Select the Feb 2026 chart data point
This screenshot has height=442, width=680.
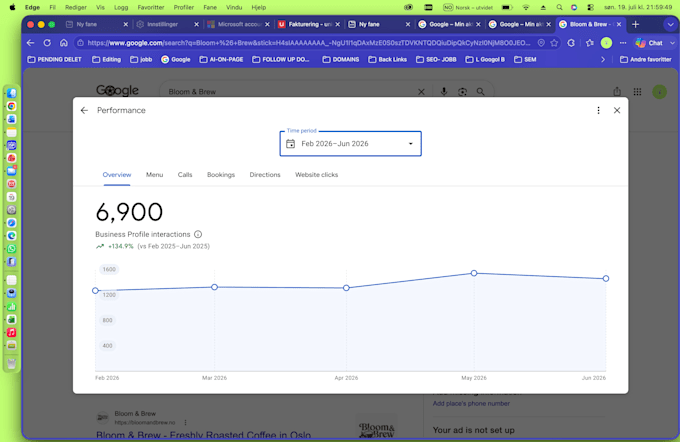pos(95,291)
